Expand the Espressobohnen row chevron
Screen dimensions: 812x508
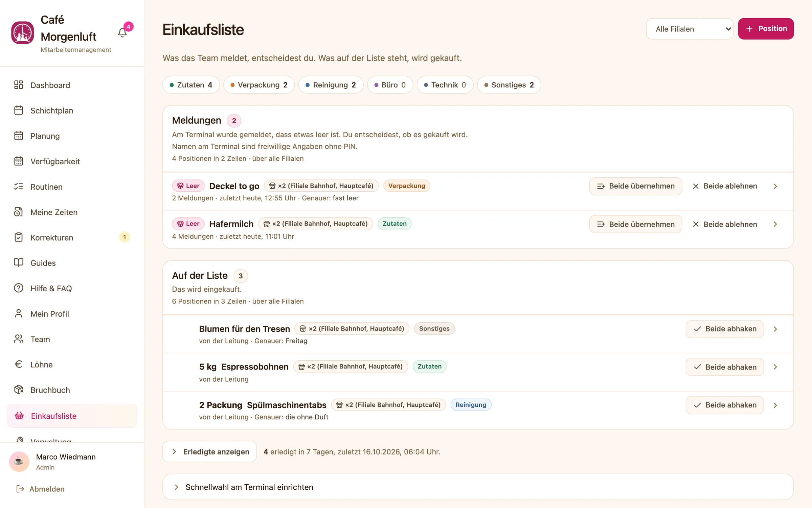[775, 367]
